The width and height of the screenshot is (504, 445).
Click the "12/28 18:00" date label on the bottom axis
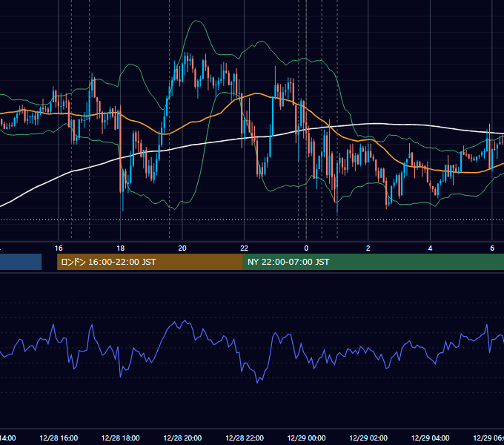(x=121, y=438)
